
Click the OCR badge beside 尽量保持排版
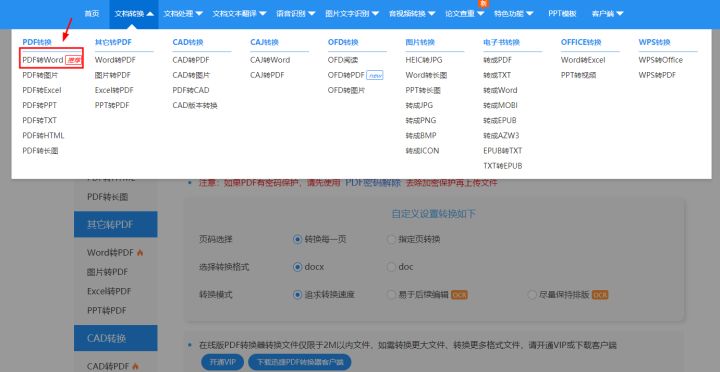pos(600,295)
